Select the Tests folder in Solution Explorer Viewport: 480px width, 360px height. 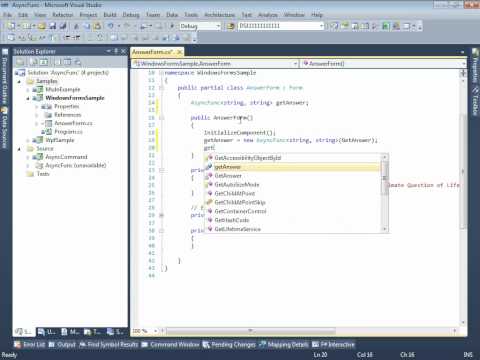coord(43,174)
